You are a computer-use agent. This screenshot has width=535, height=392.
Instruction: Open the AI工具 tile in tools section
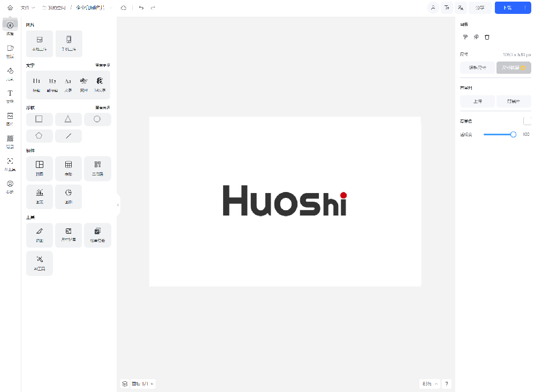pyautogui.click(x=40, y=263)
